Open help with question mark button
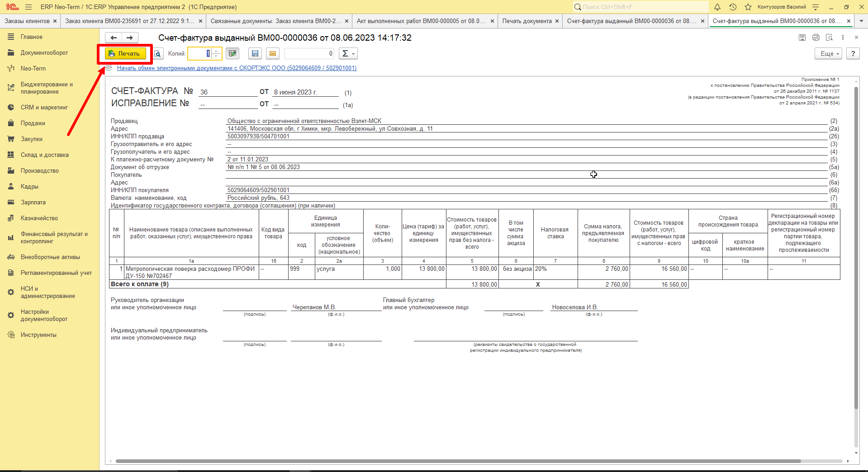The width and height of the screenshot is (868, 472). click(853, 53)
